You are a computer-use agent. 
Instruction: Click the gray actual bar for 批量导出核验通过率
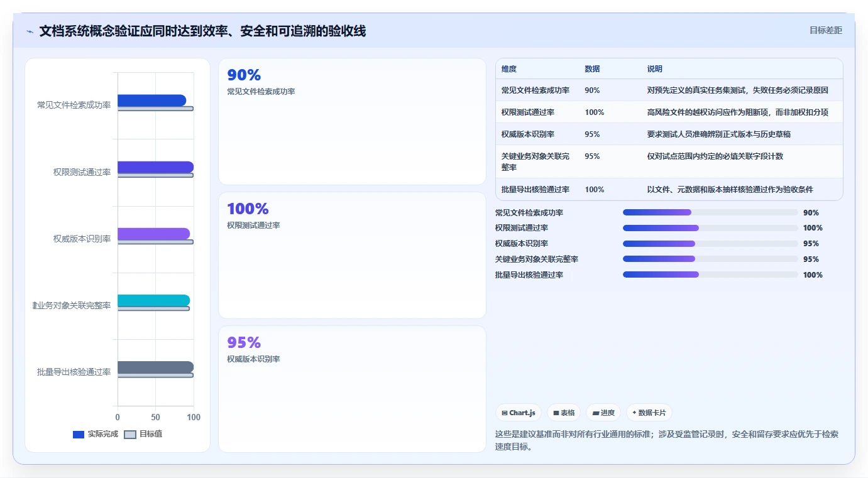155,367
